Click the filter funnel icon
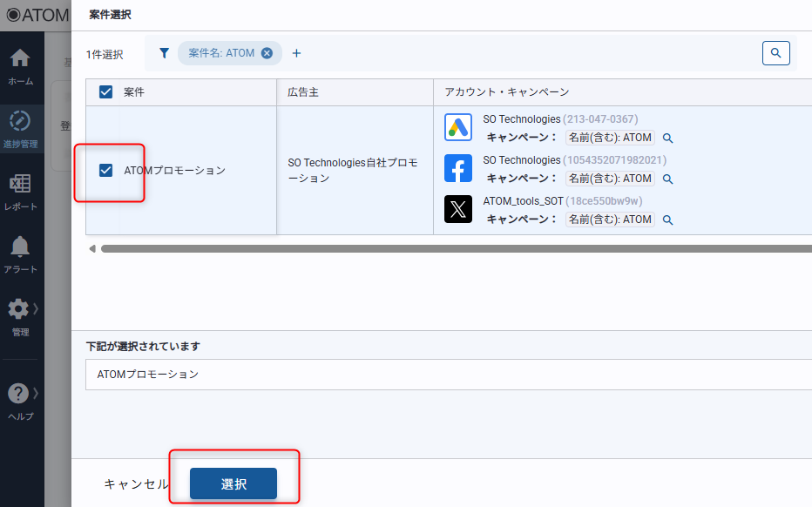 click(164, 53)
